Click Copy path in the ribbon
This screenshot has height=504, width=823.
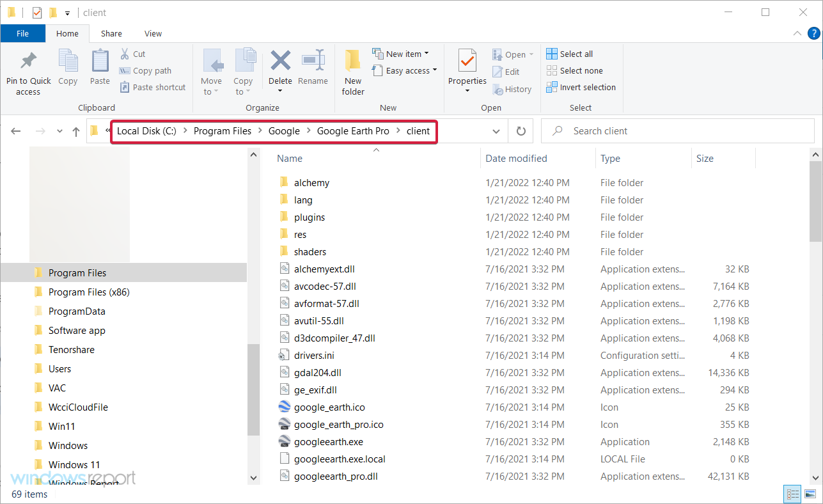click(146, 71)
